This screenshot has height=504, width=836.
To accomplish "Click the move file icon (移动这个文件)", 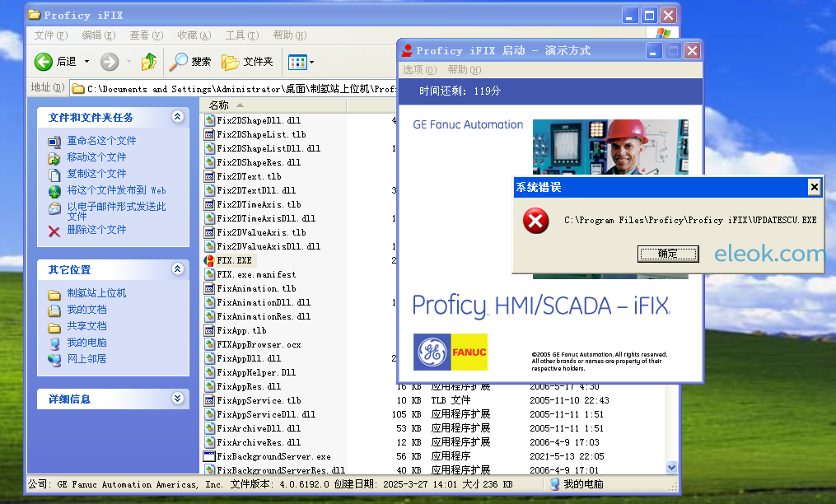I will [x=54, y=158].
